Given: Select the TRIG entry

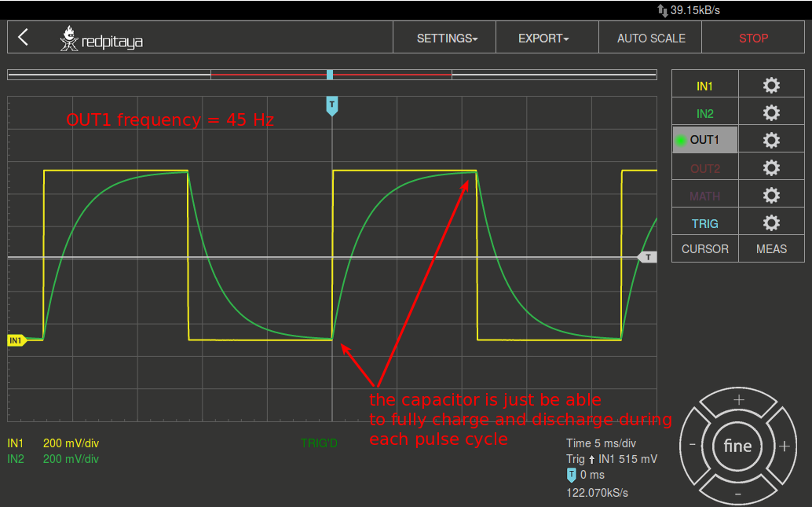Looking at the screenshot, I should 704,223.
